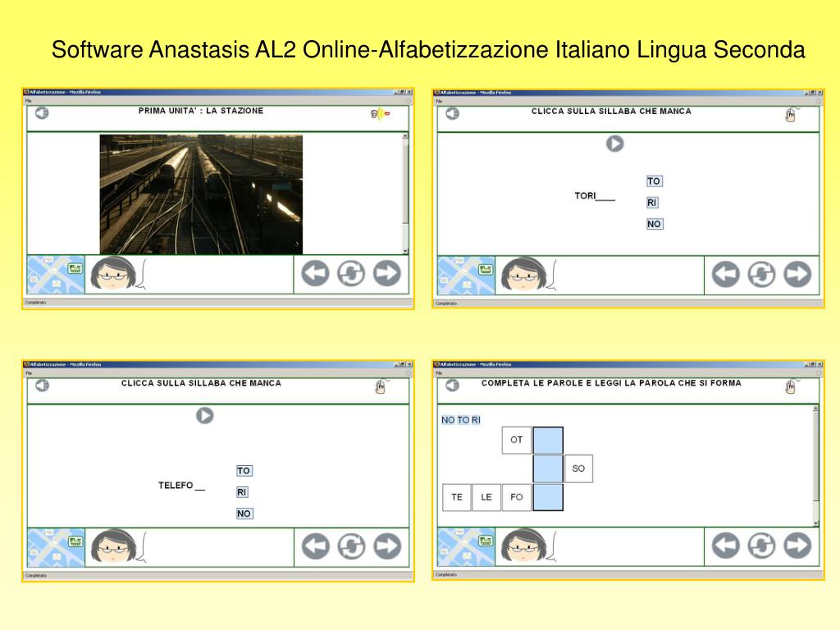Open the map icon in the La Stazione window
840x630 pixels.
(x=56, y=274)
